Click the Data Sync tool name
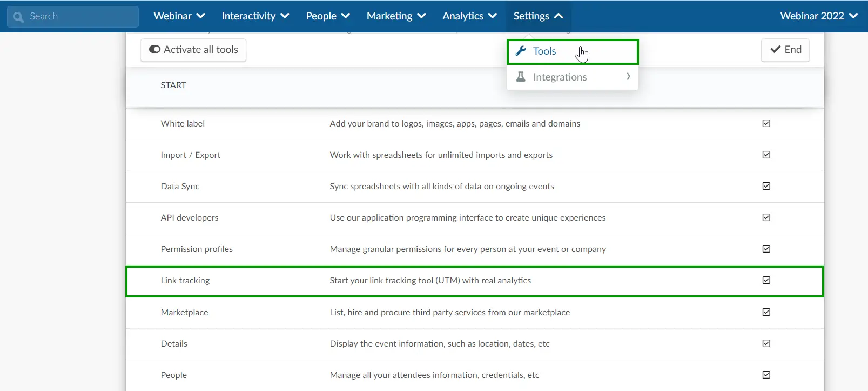Screen dimensions: 868x391 [180, 187]
